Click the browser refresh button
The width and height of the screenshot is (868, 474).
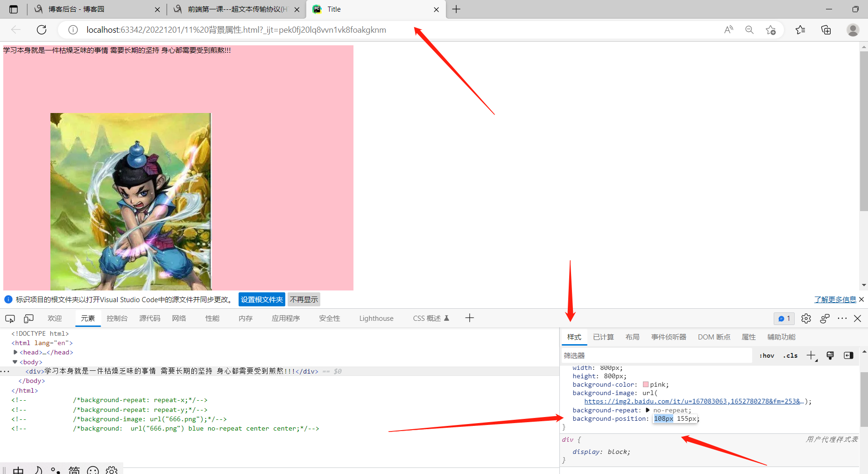(42, 30)
